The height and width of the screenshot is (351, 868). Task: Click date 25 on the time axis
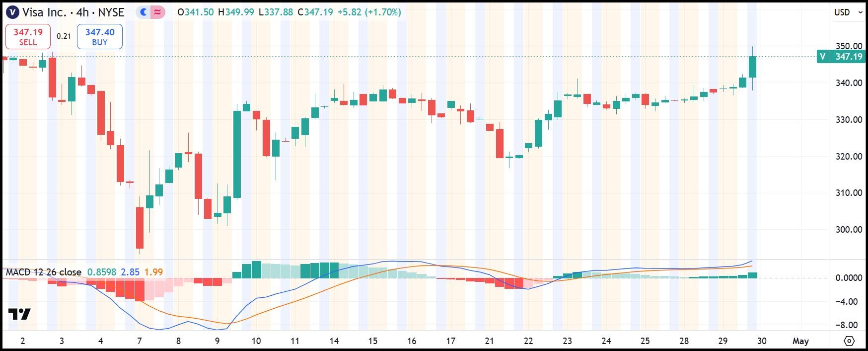click(645, 341)
